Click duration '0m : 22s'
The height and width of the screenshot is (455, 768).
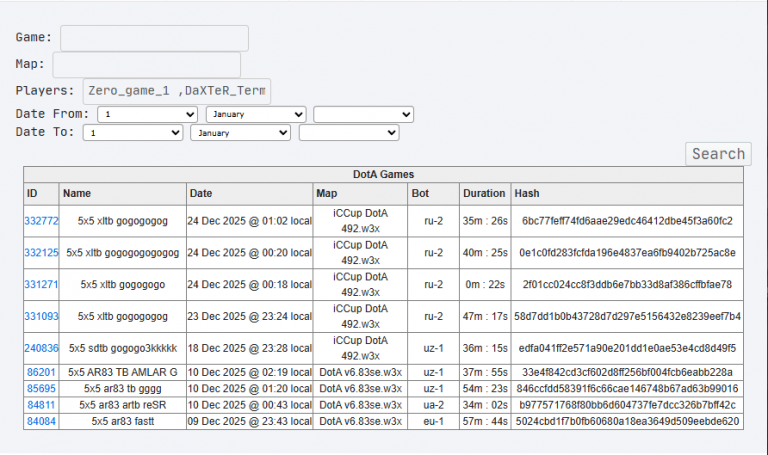485,285
